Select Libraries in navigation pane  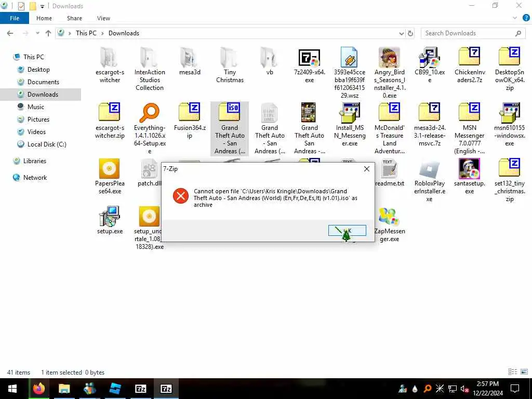(34, 161)
